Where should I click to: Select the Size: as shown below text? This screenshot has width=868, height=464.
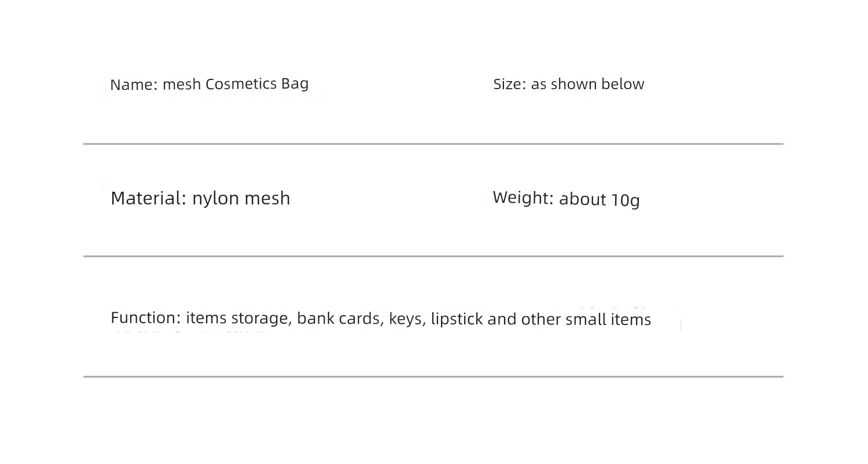(569, 84)
